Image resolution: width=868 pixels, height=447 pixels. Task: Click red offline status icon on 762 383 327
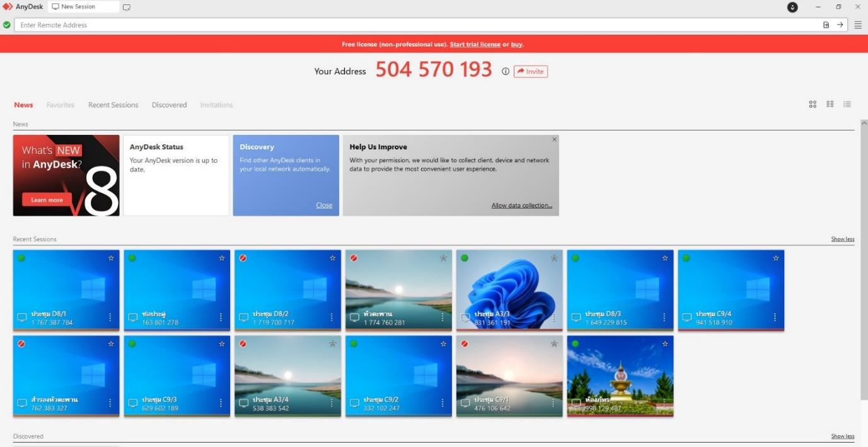tap(21, 344)
